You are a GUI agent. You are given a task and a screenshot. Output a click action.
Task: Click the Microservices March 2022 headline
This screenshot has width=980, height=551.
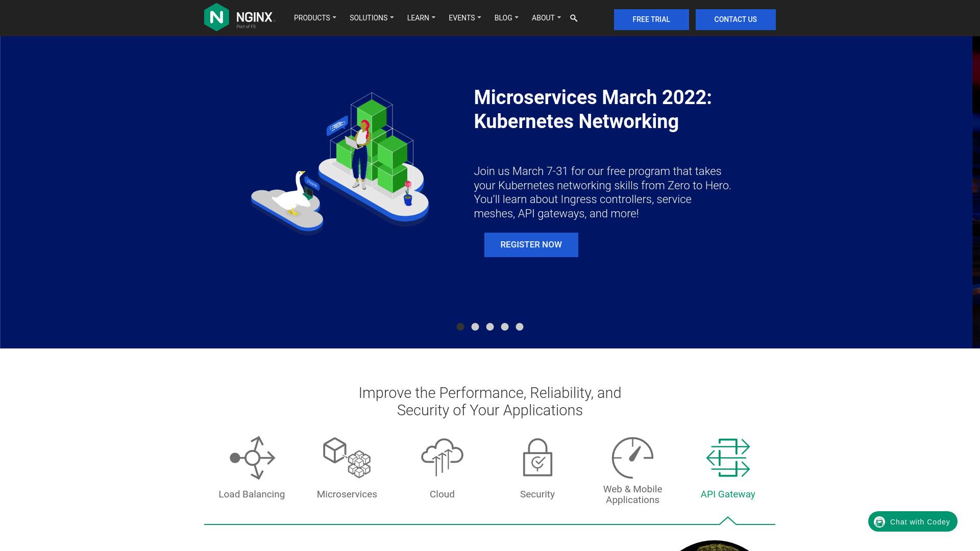(593, 110)
